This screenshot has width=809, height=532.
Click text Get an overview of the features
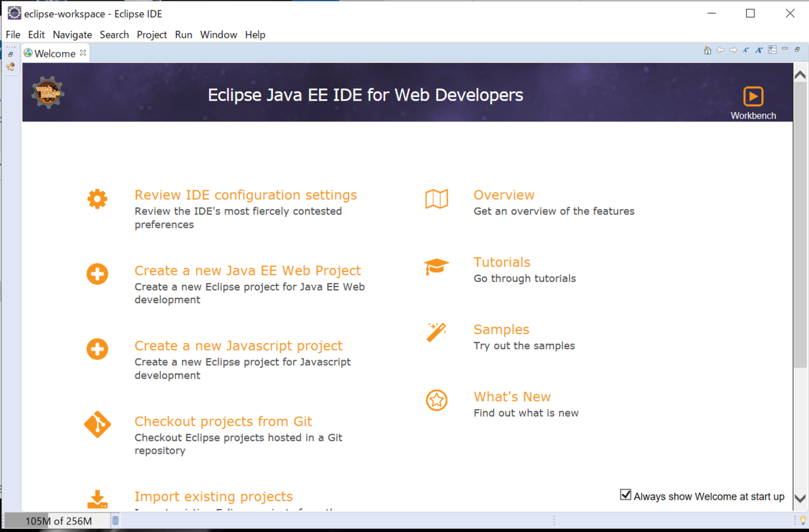[x=553, y=211]
